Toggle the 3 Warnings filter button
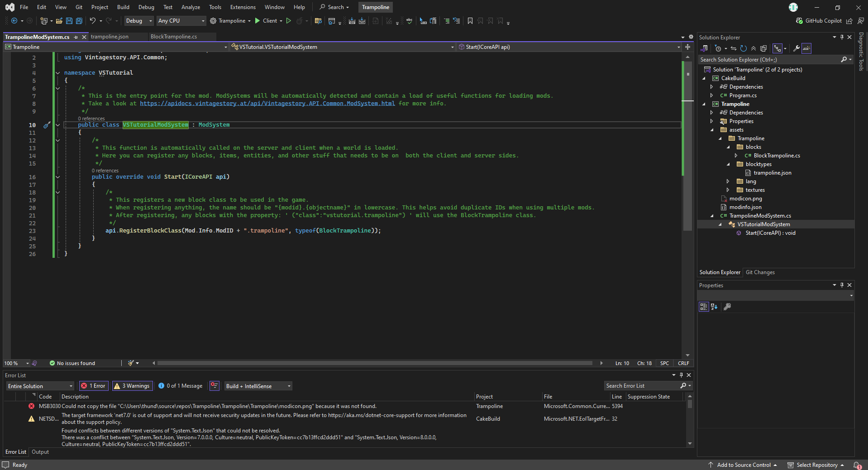 132,386
